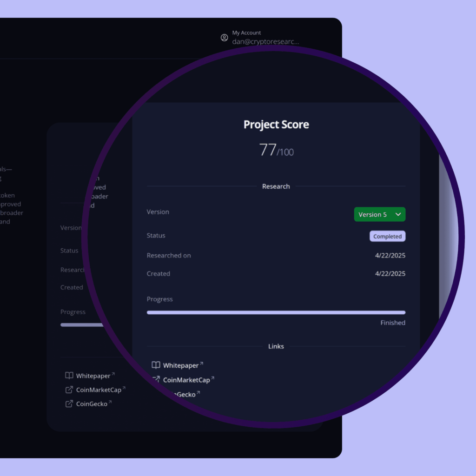Open the Version 5 dropdown
Image resolution: width=476 pixels, height=476 pixels.
pos(379,214)
